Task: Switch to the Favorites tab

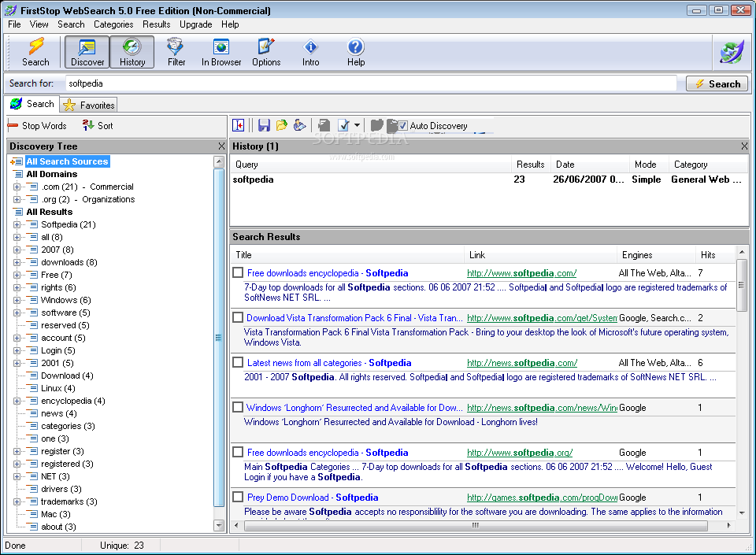Action: (x=89, y=105)
